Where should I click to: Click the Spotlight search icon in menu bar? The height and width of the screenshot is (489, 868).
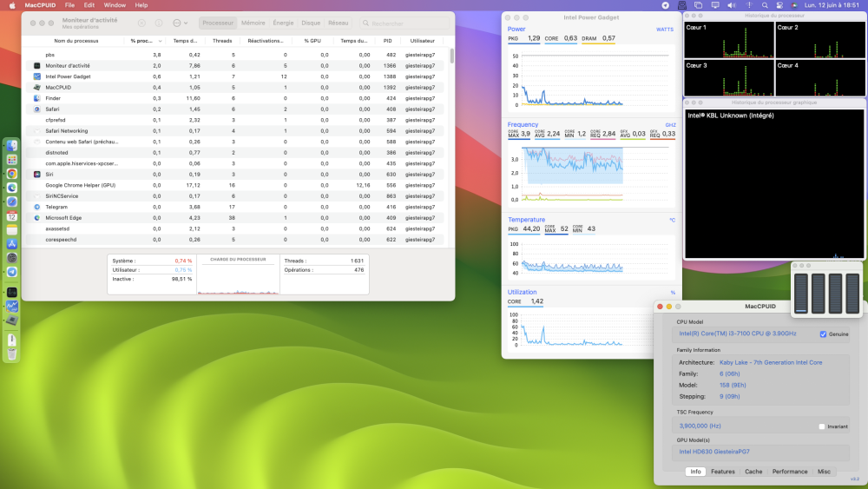tap(765, 5)
